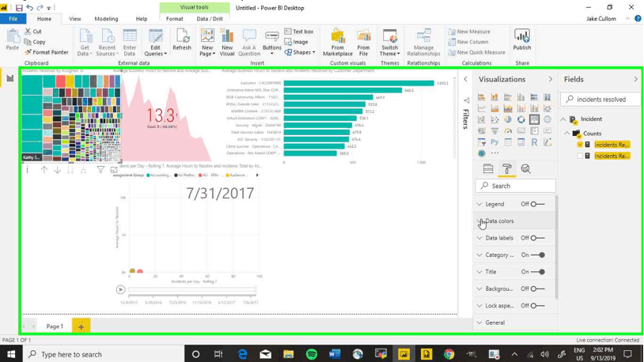Pick the Scatter chart visualization
This screenshot has width=644, height=362.
pyautogui.click(x=494, y=119)
